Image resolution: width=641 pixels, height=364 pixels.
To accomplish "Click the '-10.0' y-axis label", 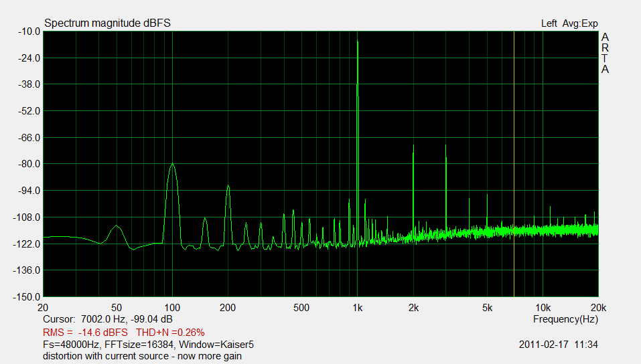I will click(29, 31).
